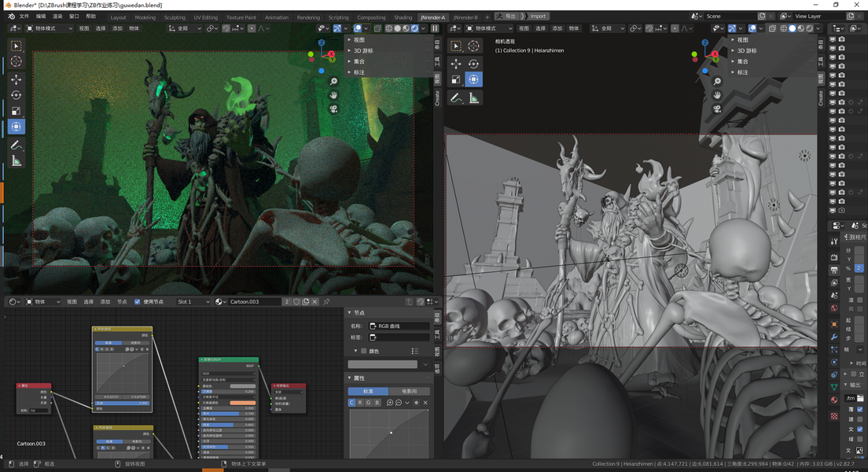This screenshot has width=868, height=472.
Task: Select the Transform tool in left viewport
Action: [16, 127]
